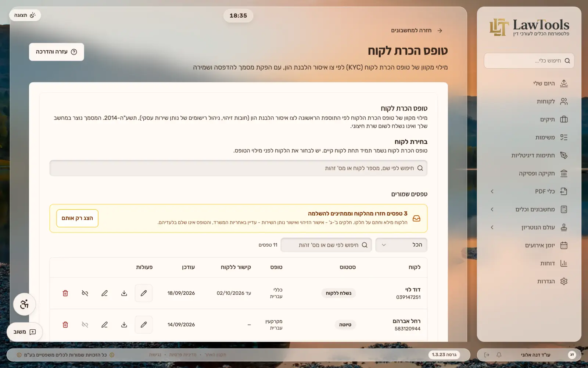The width and height of the screenshot is (588, 368).
Task: Click the הצג רק אותם button
Action: point(77,218)
